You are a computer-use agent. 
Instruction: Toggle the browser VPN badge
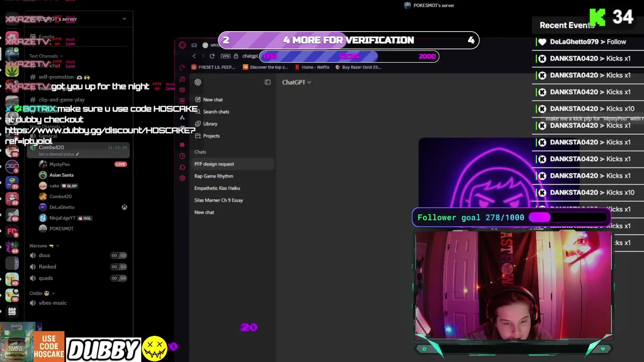click(224, 56)
